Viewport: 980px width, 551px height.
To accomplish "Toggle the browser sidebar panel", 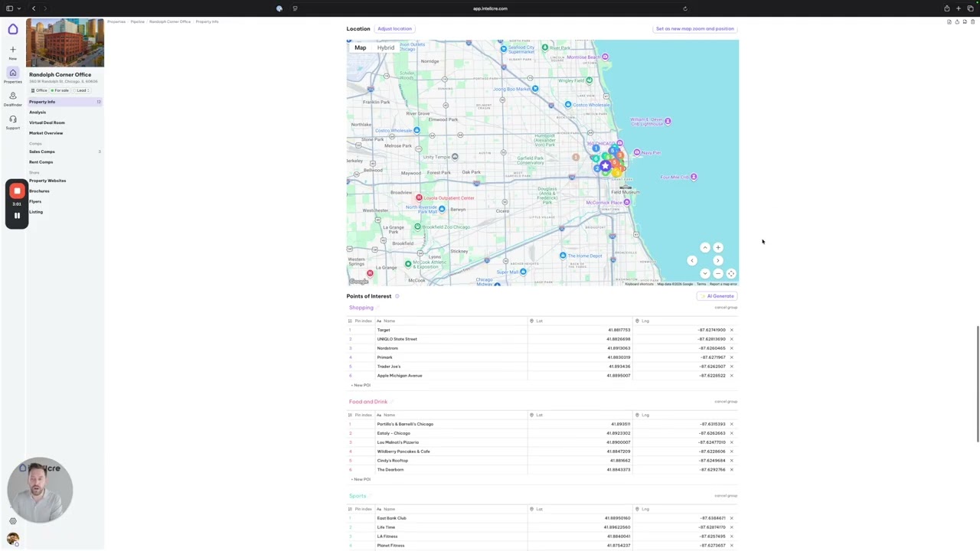I will (x=9, y=8).
